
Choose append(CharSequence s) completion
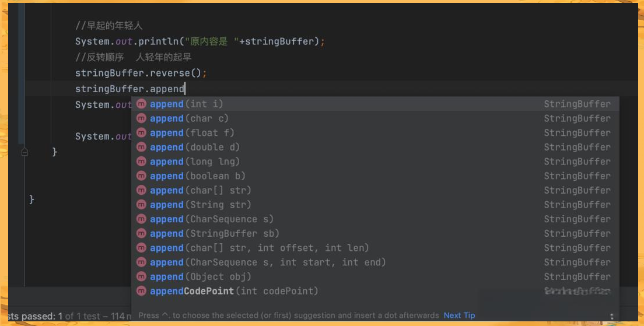[375, 219]
